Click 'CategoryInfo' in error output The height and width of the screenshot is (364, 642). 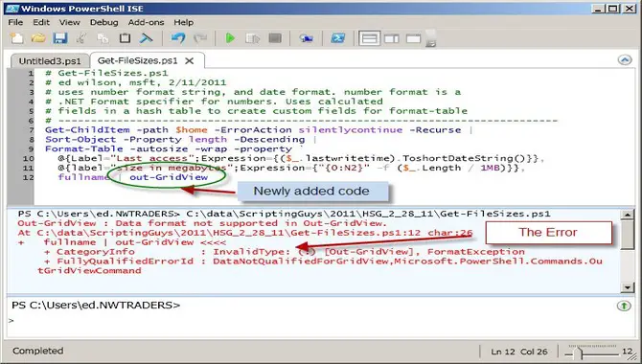[x=96, y=251]
